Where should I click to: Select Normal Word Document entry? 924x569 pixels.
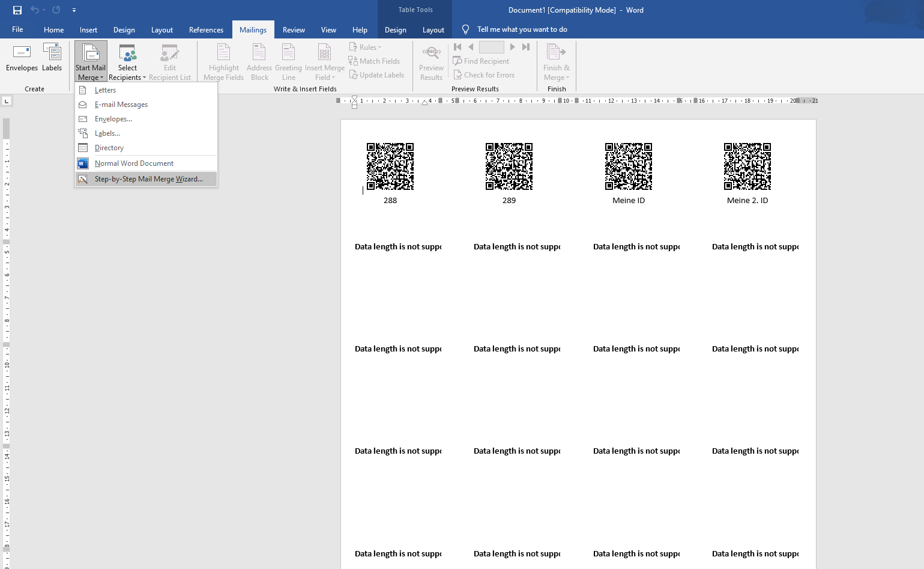click(x=146, y=163)
